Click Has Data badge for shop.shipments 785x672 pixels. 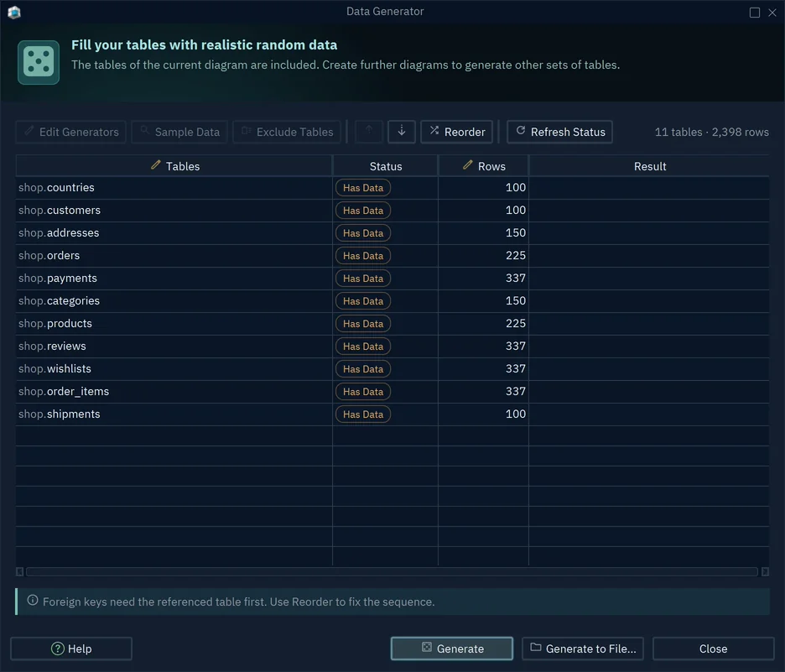point(363,414)
